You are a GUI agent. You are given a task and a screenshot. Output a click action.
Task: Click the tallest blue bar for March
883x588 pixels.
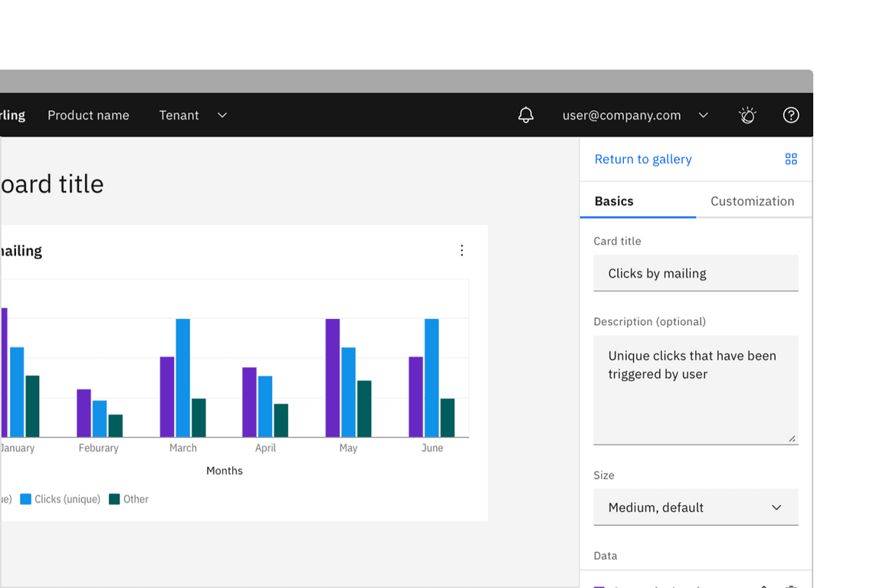[183, 377]
